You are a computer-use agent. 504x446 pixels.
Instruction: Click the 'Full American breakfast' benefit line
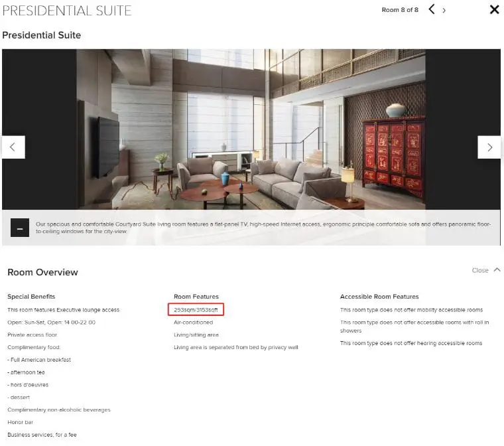(x=40, y=360)
